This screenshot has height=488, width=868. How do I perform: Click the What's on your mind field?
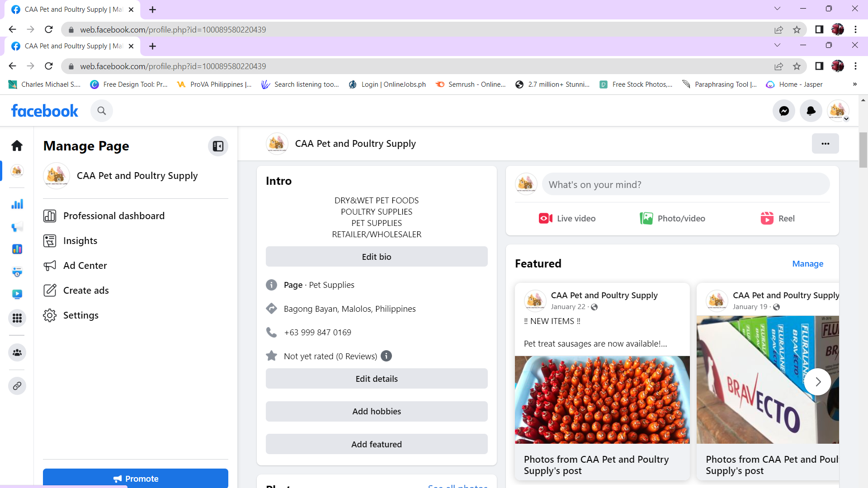pos(685,184)
